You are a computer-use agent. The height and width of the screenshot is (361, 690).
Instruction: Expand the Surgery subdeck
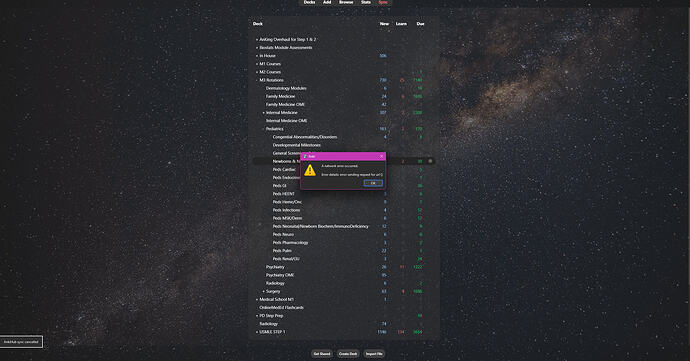(264, 291)
